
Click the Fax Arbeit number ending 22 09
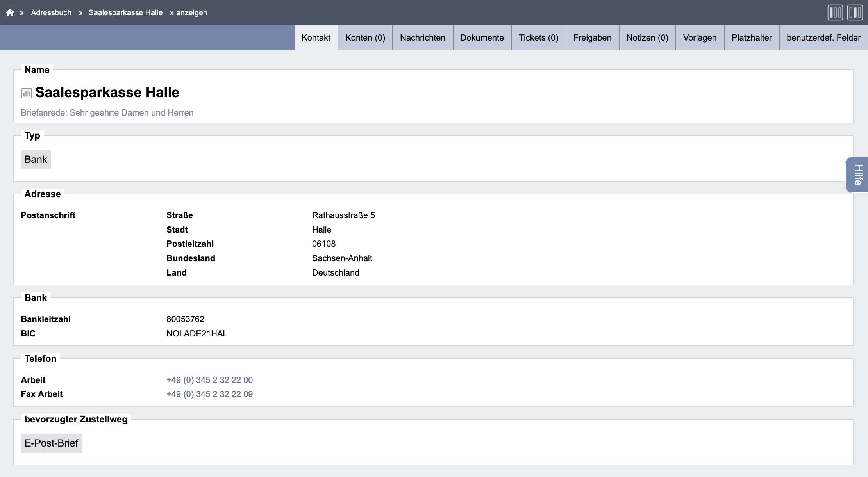(209, 394)
